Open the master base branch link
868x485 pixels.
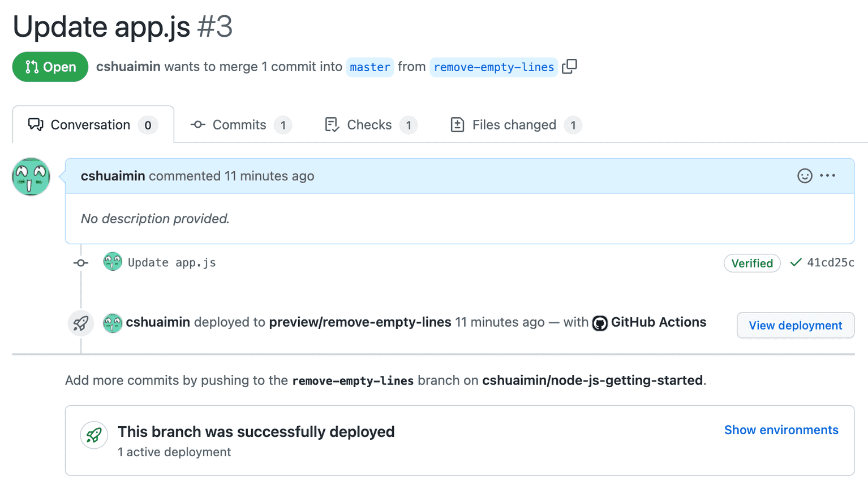click(x=370, y=67)
